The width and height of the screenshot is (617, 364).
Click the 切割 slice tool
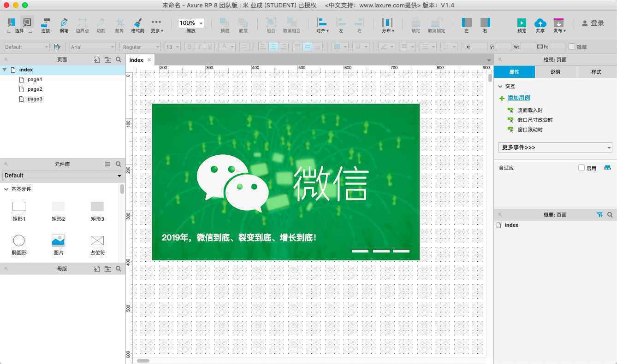click(101, 25)
